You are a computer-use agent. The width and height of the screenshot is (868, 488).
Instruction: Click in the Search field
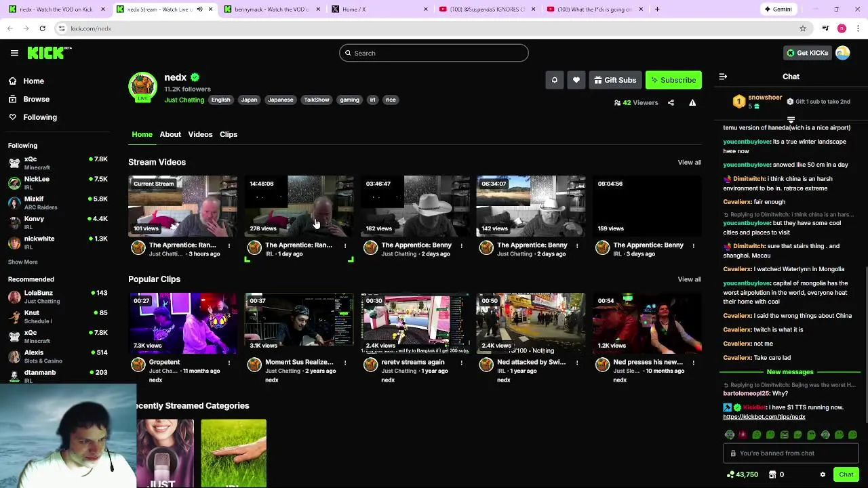point(434,53)
